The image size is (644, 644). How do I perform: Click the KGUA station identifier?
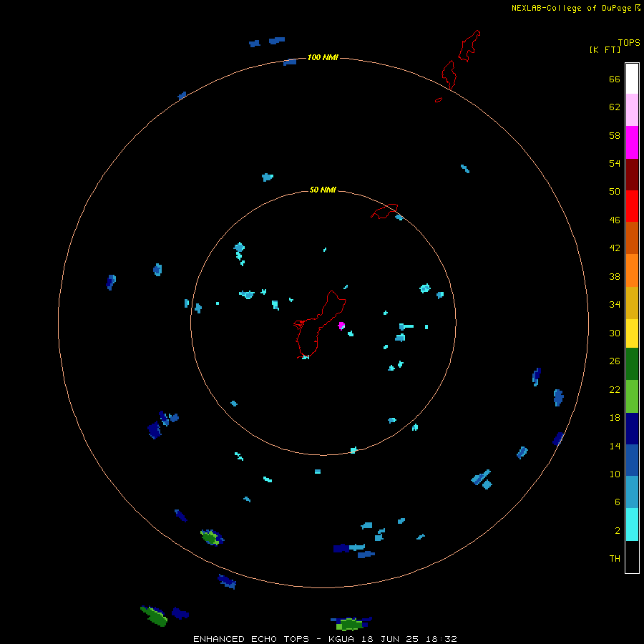(342, 639)
